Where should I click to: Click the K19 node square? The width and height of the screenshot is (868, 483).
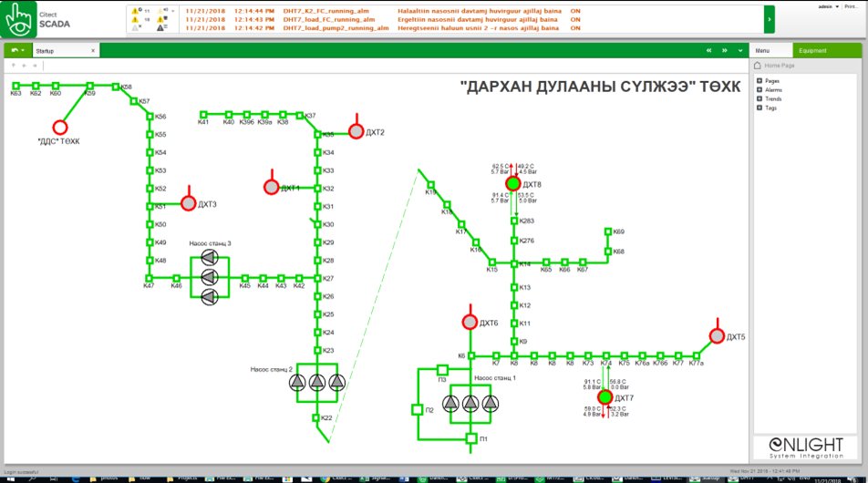point(430,185)
